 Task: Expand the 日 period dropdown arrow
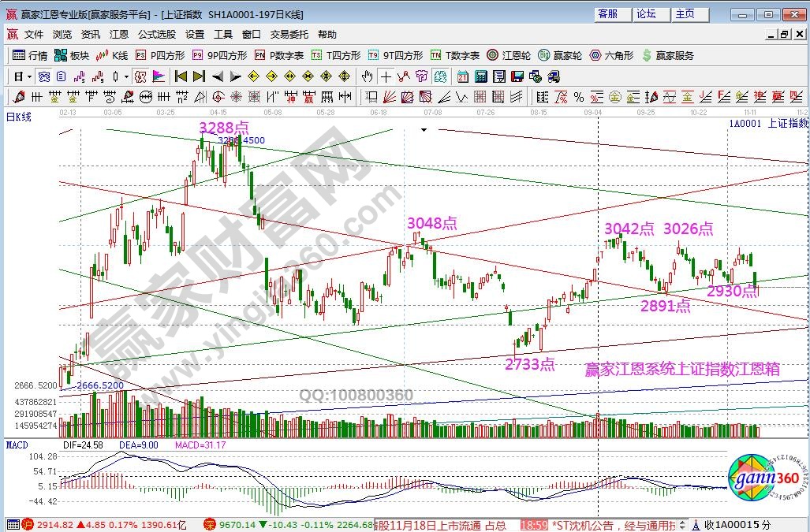pos(29,76)
